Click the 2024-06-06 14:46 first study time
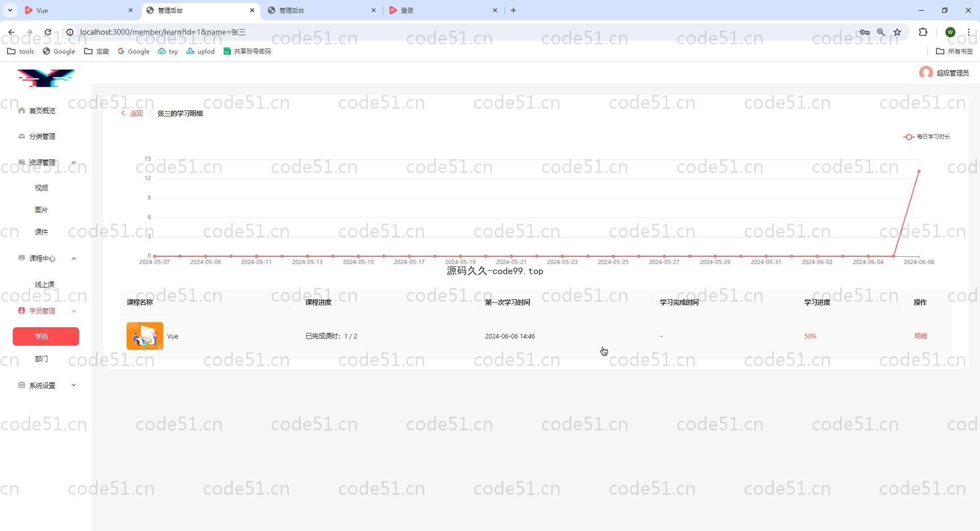980x531 pixels. click(510, 336)
